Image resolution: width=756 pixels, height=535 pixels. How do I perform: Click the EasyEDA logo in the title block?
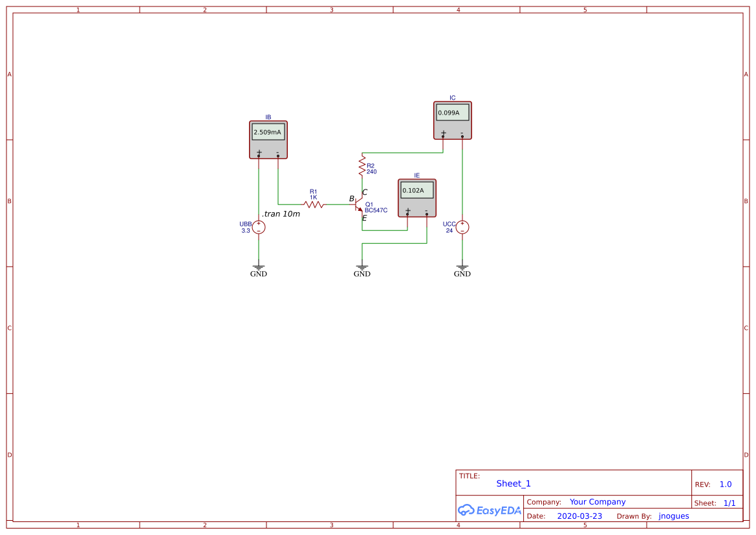(x=489, y=510)
